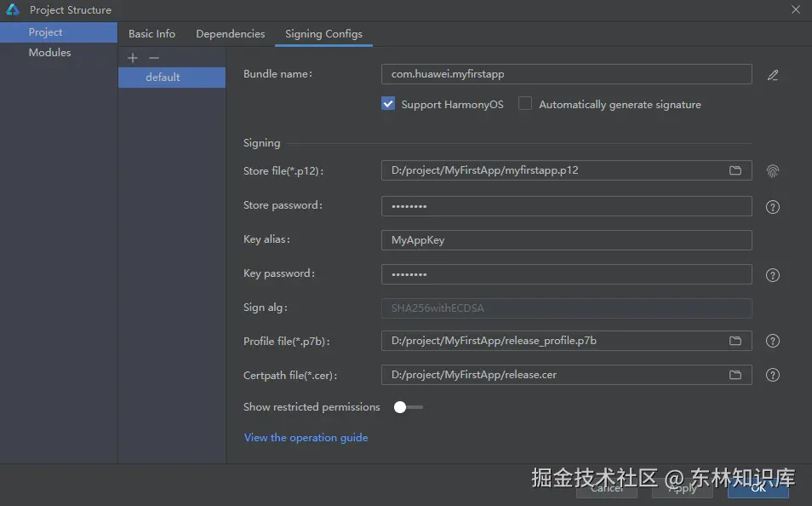The height and width of the screenshot is (506, 812).
Task: Click the Store file path field
Action: tap(567, 170)
